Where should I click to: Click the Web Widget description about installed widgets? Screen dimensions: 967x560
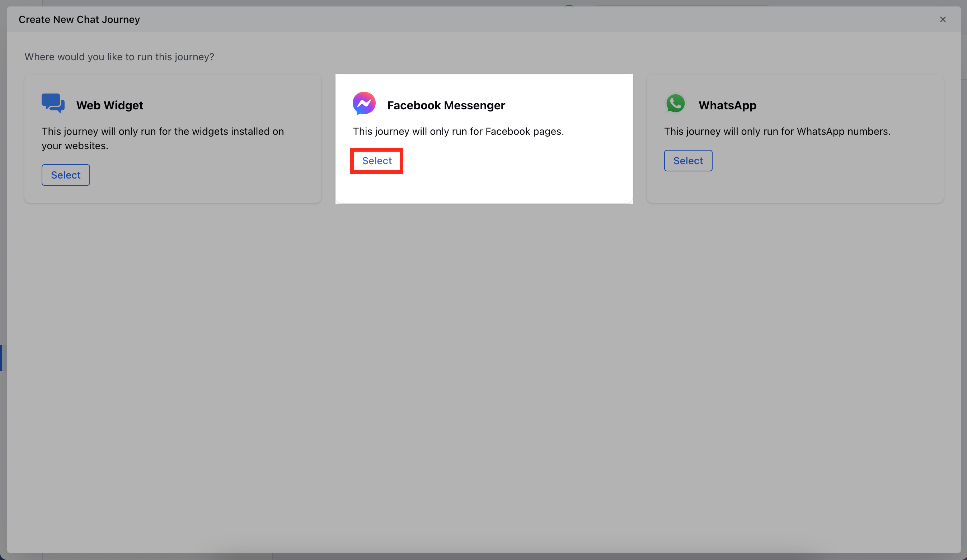[x=163, y=138]
